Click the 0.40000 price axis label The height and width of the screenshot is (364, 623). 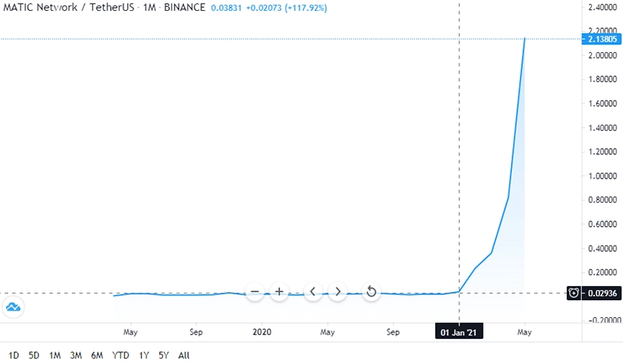click(603, 249)
